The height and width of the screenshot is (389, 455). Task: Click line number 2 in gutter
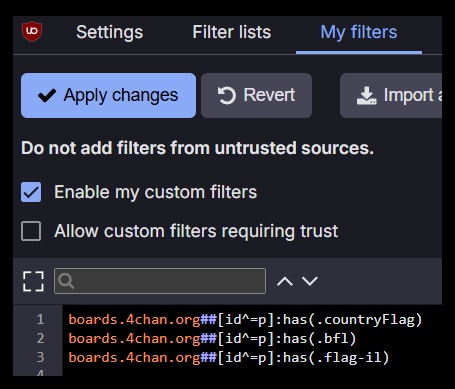[x=40, y=338]
